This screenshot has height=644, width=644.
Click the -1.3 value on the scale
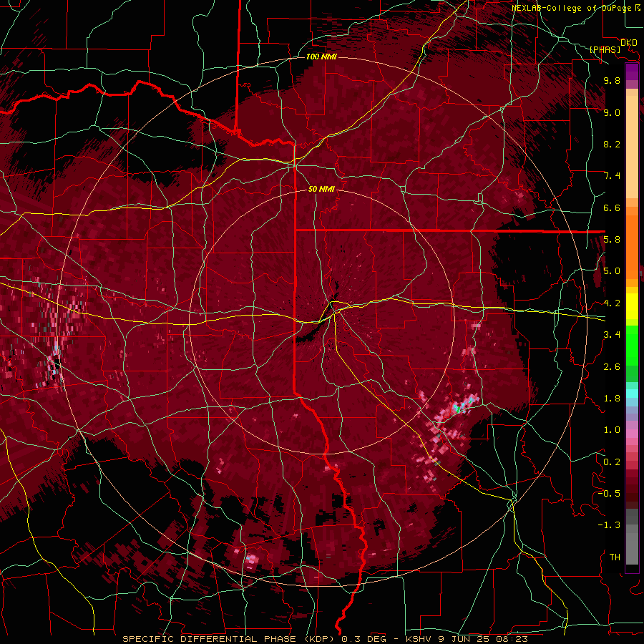tap(609, 525)
